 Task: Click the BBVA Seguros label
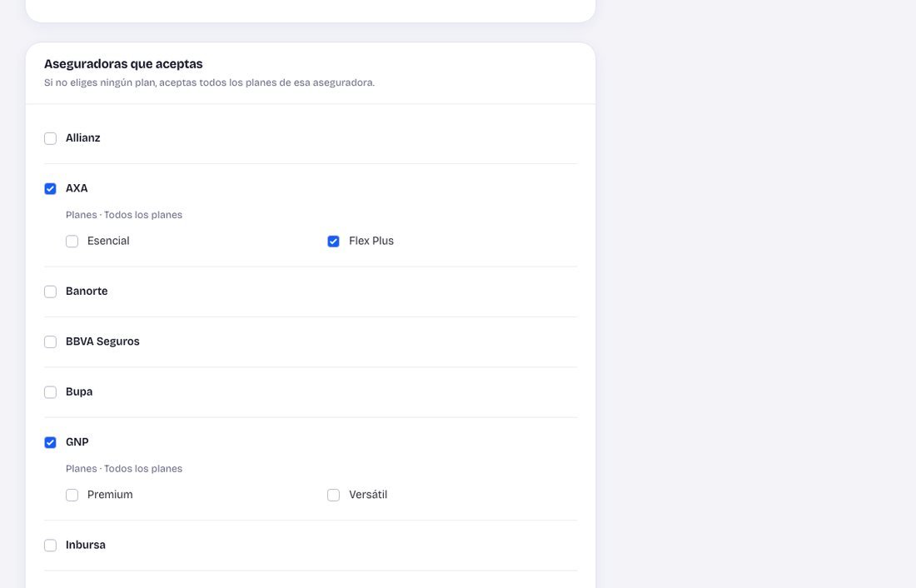(102, 341)
